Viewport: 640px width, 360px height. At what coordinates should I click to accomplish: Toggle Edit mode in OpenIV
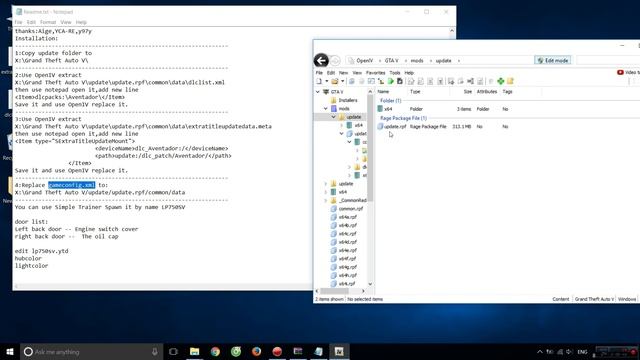click(553, 60)
